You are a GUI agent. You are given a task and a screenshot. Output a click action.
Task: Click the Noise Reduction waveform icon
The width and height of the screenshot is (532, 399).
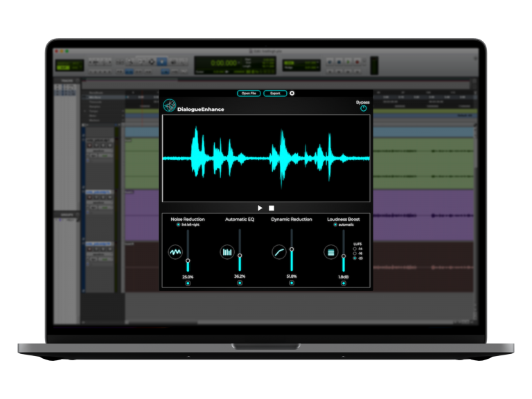click(175, 252)
